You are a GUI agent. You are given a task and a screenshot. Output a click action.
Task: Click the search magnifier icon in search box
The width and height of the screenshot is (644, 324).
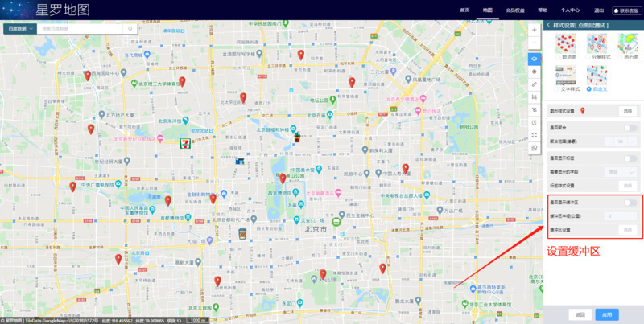(x=130, y=29)
